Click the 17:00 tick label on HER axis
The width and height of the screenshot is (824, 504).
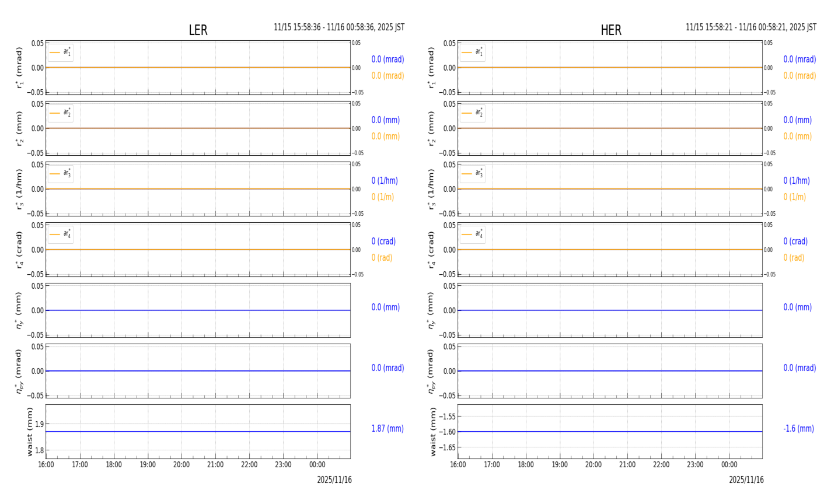click(x=492, y=465)
